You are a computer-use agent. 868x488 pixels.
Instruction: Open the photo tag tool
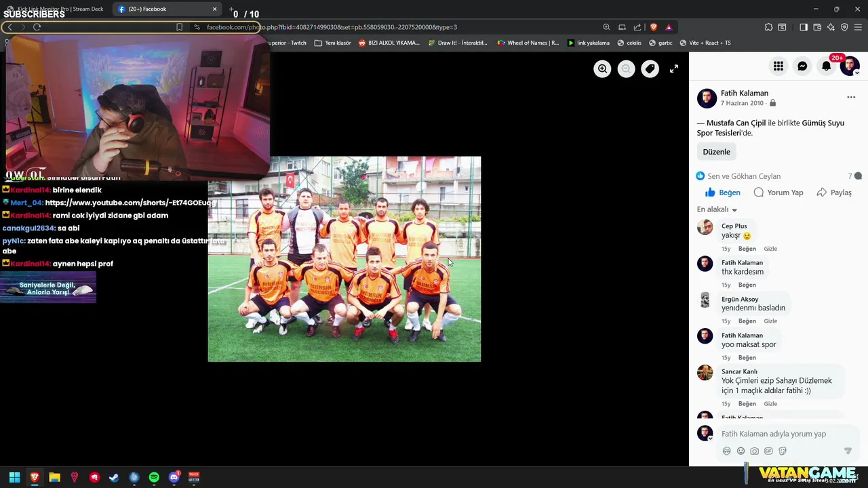tap(650, 68)
